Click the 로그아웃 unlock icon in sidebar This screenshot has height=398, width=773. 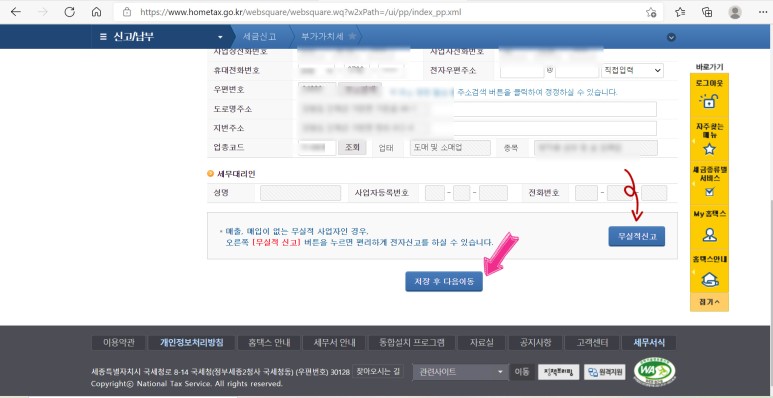click(x=709, y=102)
